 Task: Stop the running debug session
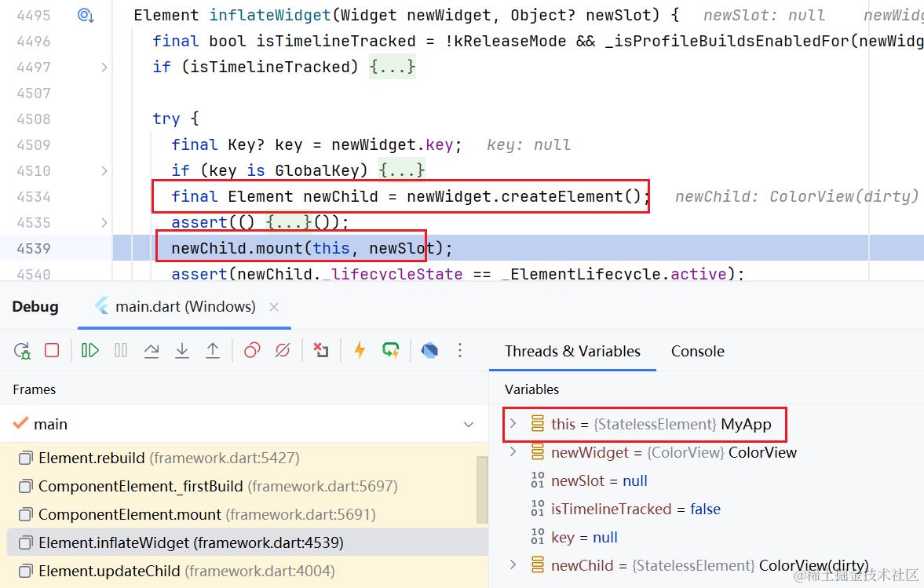pos(52,351)
